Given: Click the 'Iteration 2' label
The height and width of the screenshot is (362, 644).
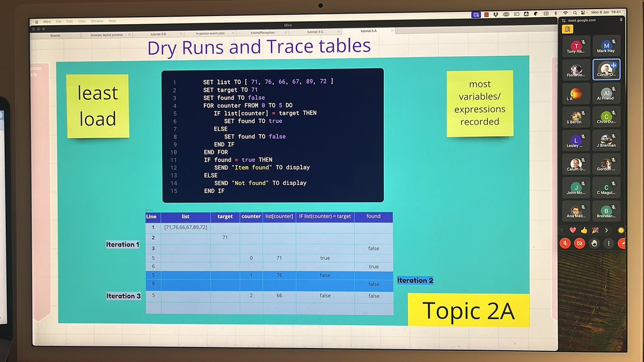Looking at the screenshot, I should pyautogui.click(x=415, y=280).
